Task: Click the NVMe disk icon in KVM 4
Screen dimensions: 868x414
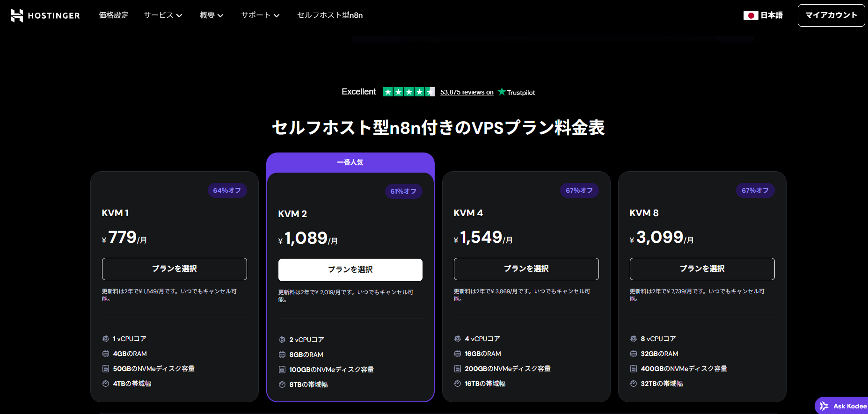Action: [458, 369]
